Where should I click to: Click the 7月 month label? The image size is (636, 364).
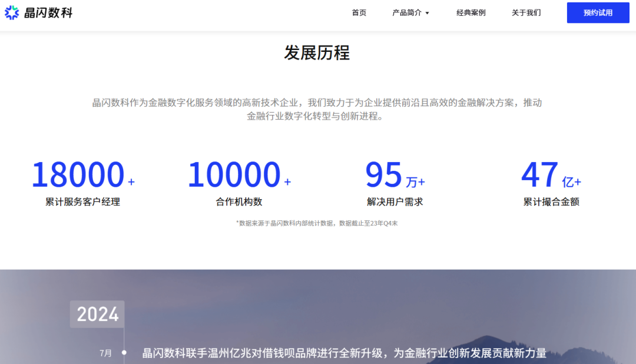tap(106, 353)
